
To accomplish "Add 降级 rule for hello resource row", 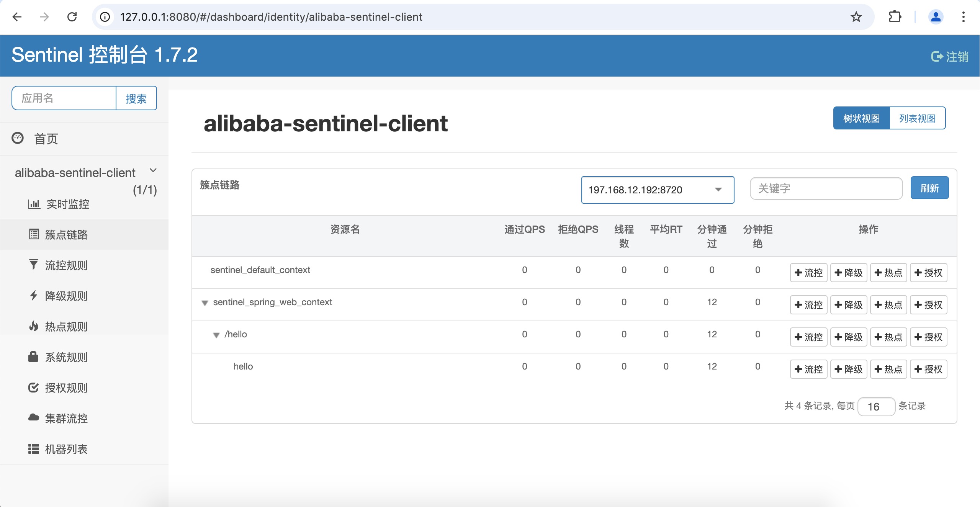I will (849, 369).
